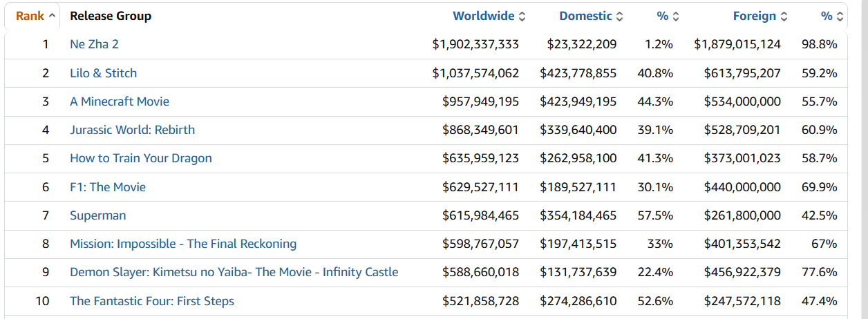Image resolution: width=868 pixels, height=319 pixels.
Task: Select worldwide value $957,949,195
Action: coord(480,101)
